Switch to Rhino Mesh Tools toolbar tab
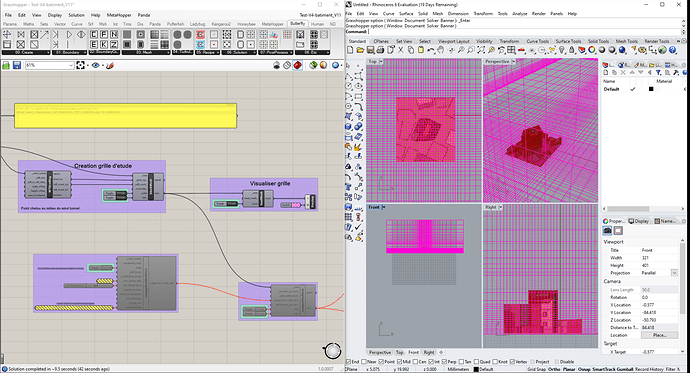690x373 pixels. [x=626, y=41]
